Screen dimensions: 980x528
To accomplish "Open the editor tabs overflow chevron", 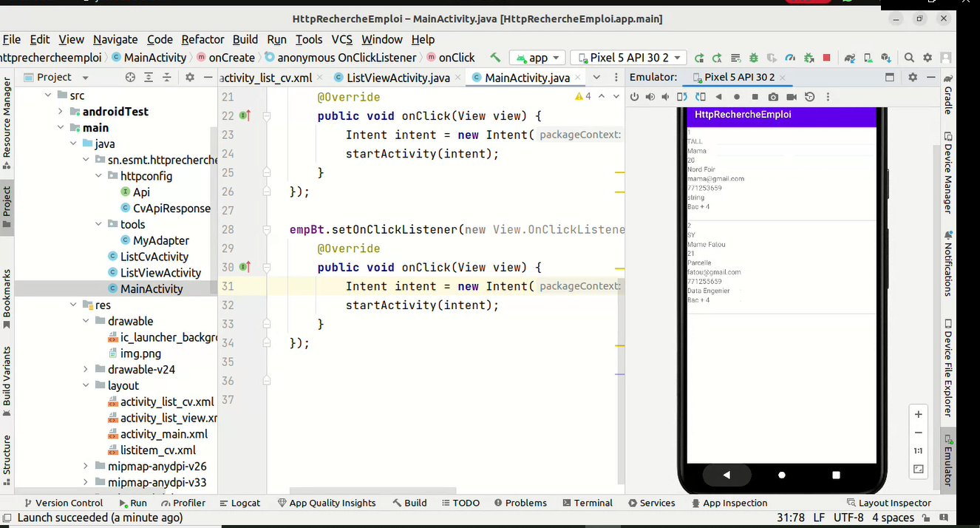I will click(596, 77).
